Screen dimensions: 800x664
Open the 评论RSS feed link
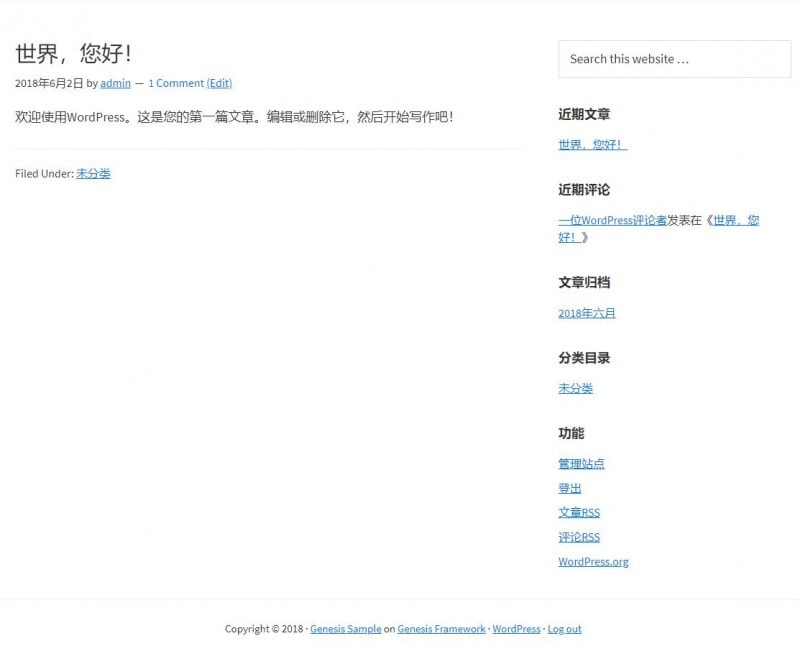579,537
